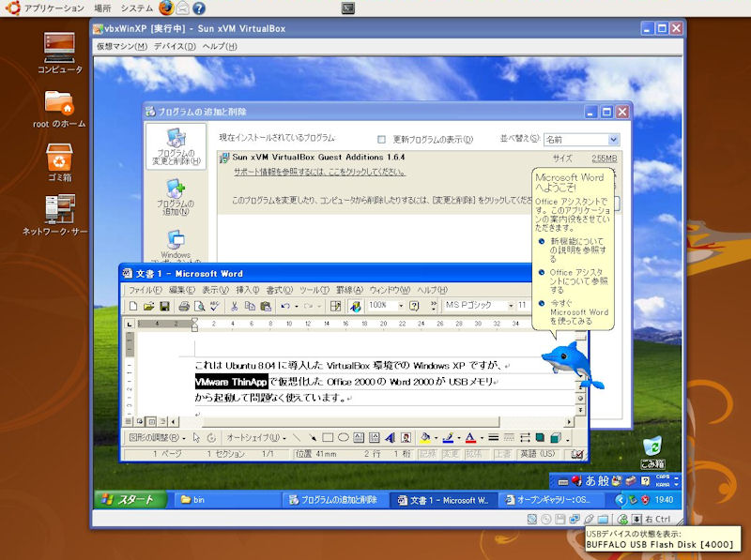Check the '更新プログラムの表示' checkbox
Viewport: 751px width, 560px height.
(381, 139)
